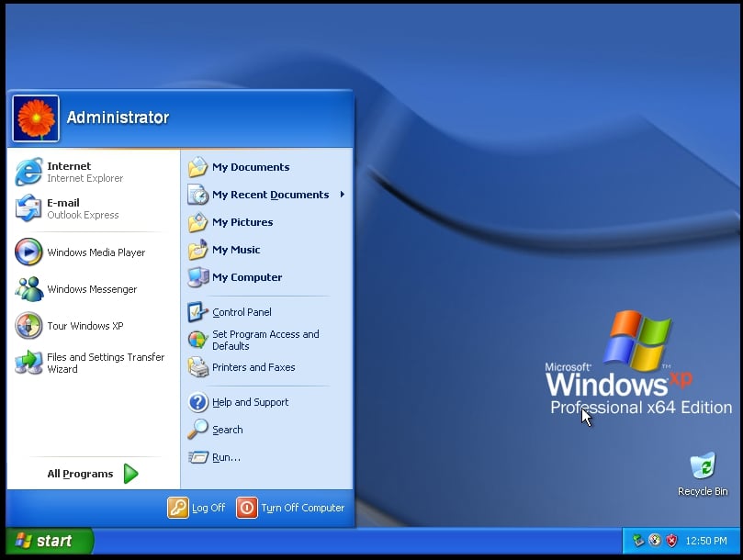Click the middle system tray icon
This screenshot has height=560, width=743.
tap(655, 541)
